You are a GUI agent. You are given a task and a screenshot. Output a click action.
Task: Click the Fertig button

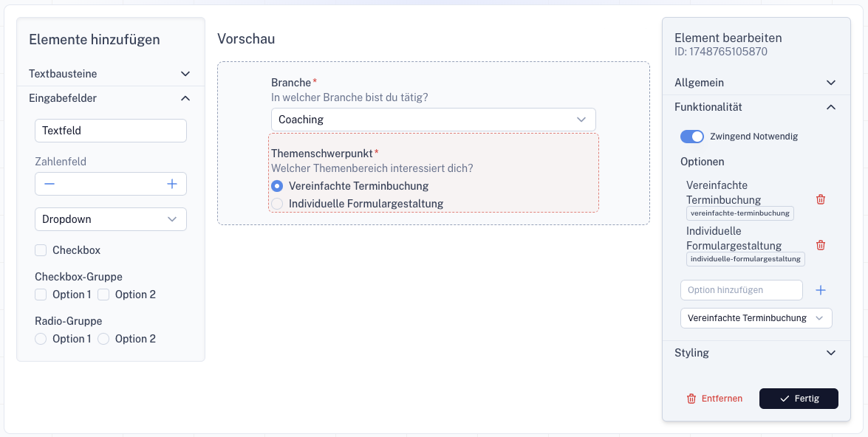pyautogui.click(x=799, y=399)
